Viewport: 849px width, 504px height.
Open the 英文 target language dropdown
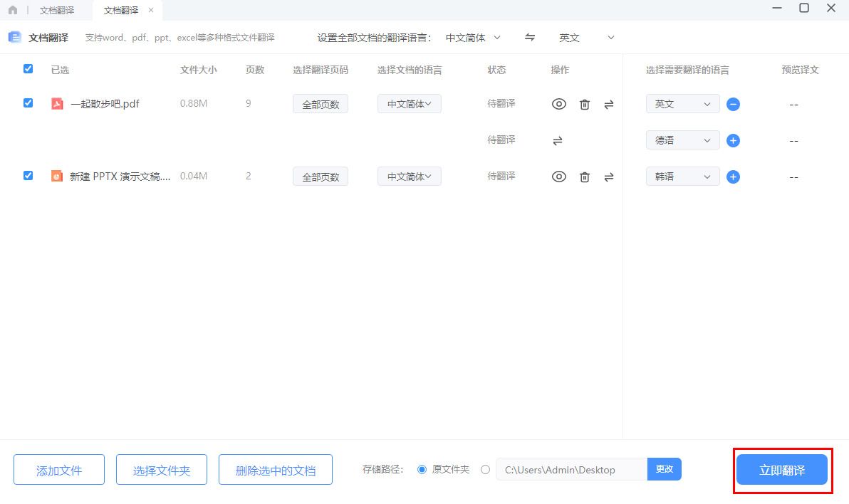click(683, 104)
